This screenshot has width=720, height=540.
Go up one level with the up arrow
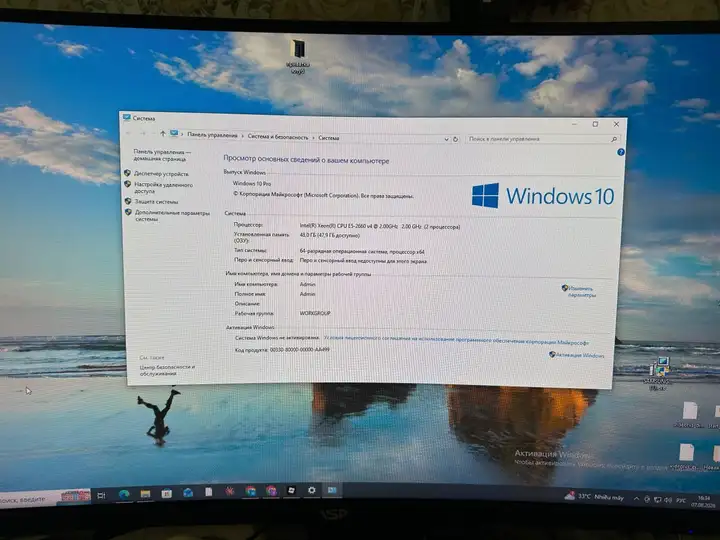pos(163,134)
